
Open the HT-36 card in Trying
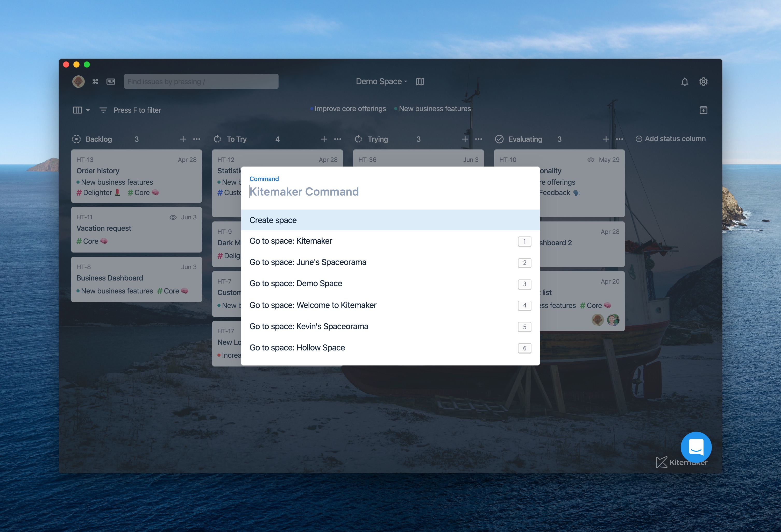418,158
